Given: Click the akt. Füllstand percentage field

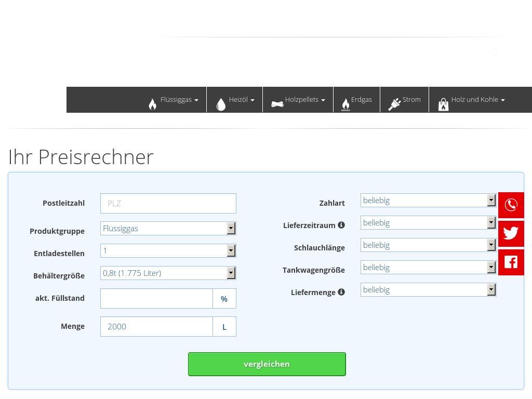Looking at the screenshot, I should click(156, 299).
